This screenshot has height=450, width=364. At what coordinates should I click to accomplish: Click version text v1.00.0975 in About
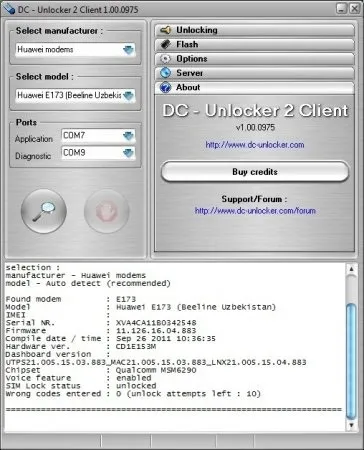tap(255, 127)
